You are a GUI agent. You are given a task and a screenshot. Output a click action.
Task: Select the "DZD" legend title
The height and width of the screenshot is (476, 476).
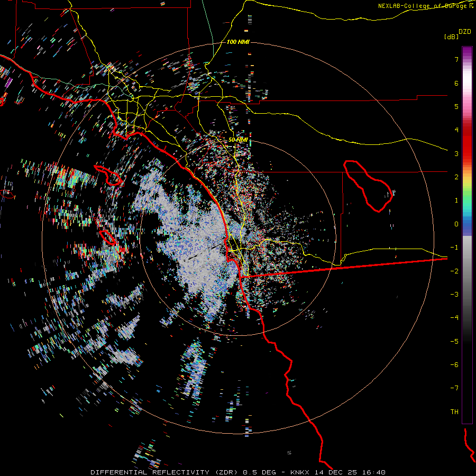click(x=465, y=32)
